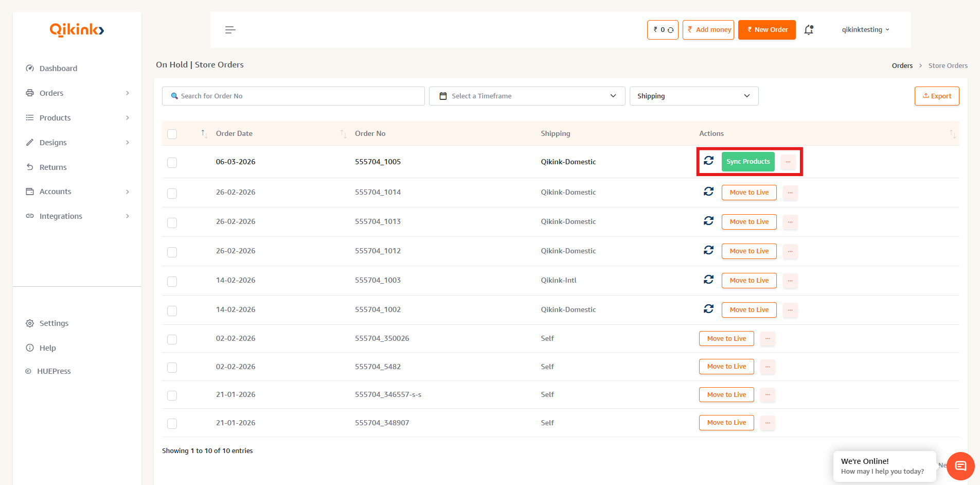This screenshot has height=485, width=980.
Task: Move order 555704_1003 to Live
Action: click(749, 280)
